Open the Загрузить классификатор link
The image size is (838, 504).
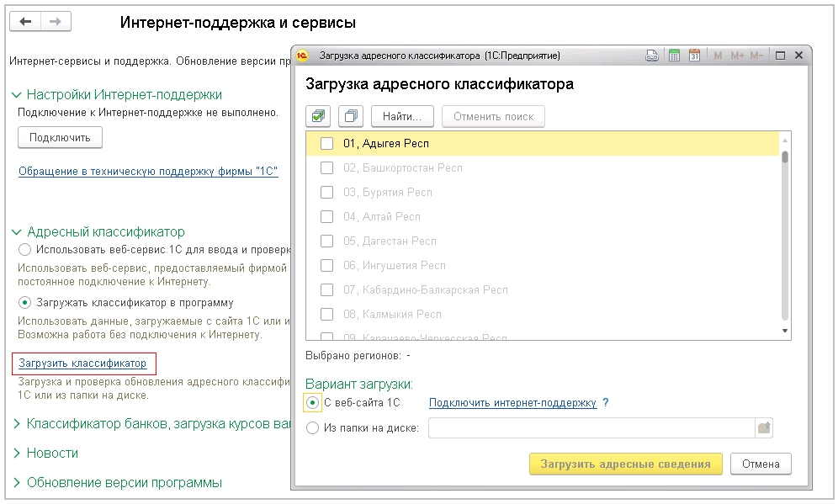(x=82, y=363)
